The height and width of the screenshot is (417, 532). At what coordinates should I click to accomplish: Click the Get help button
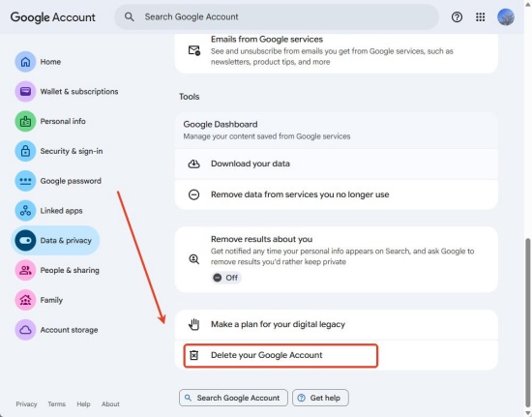(x=320, y=398)
